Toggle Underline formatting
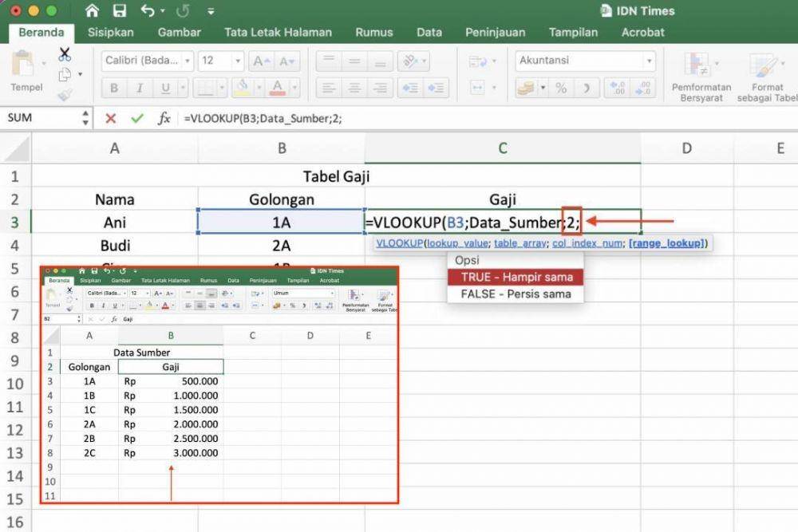Image resolution: width=798 pixels, height=532 pixels. (x=165, y=88)
